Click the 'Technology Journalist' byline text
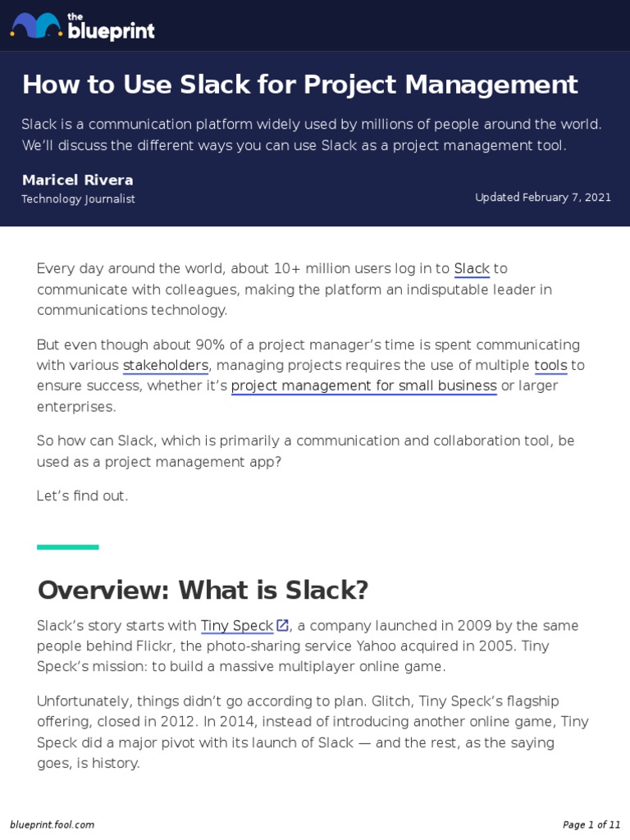The width and height of the screenshot is (630, 840). (78, 199)
